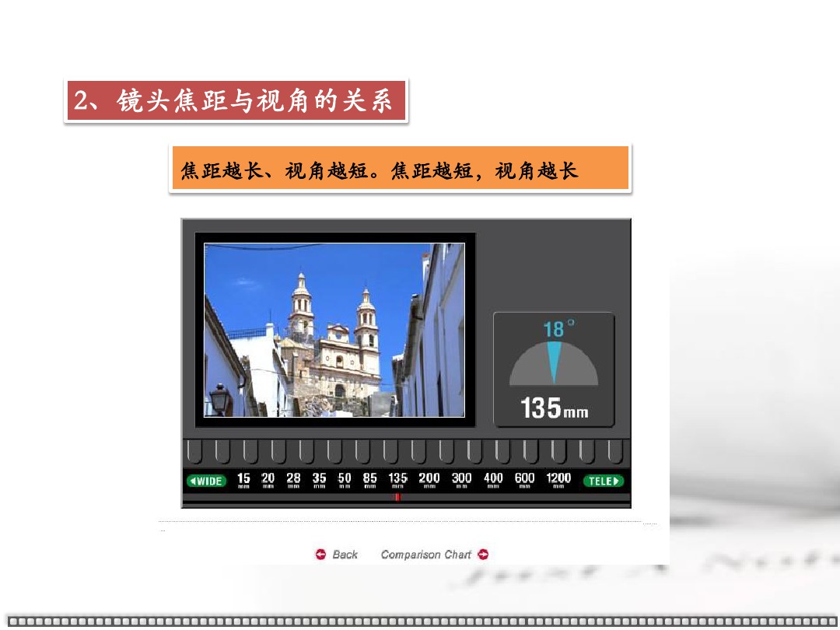Select the 600 mm focal length

[x=525, y=480]
